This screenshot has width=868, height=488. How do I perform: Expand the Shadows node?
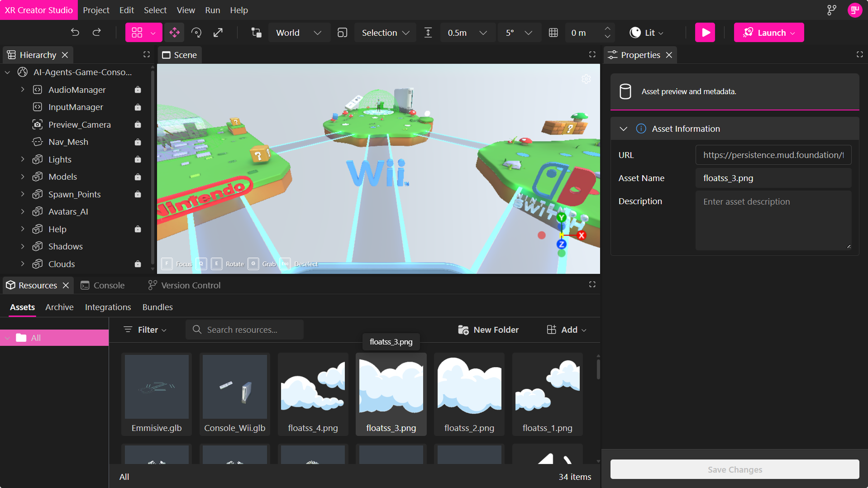[23, 246]
